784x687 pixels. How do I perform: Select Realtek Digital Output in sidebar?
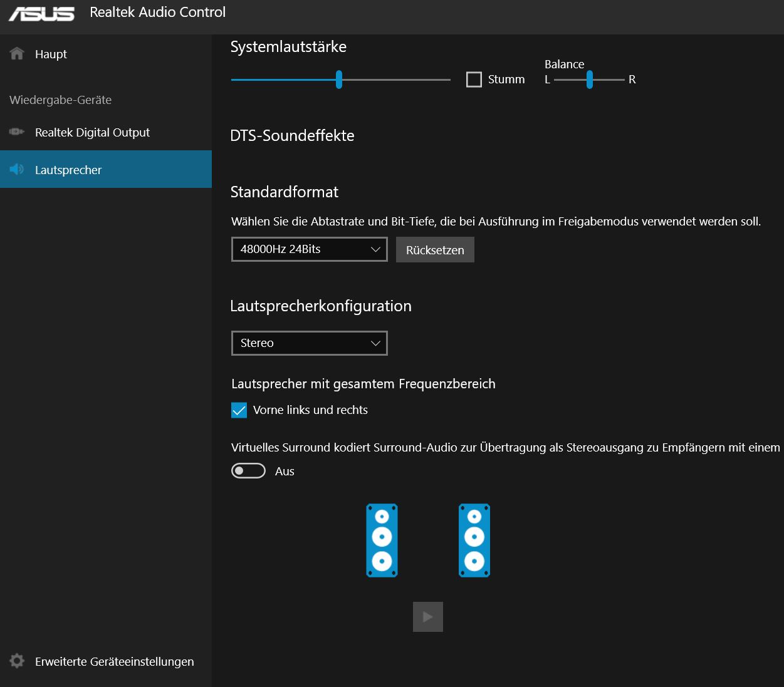92,133
